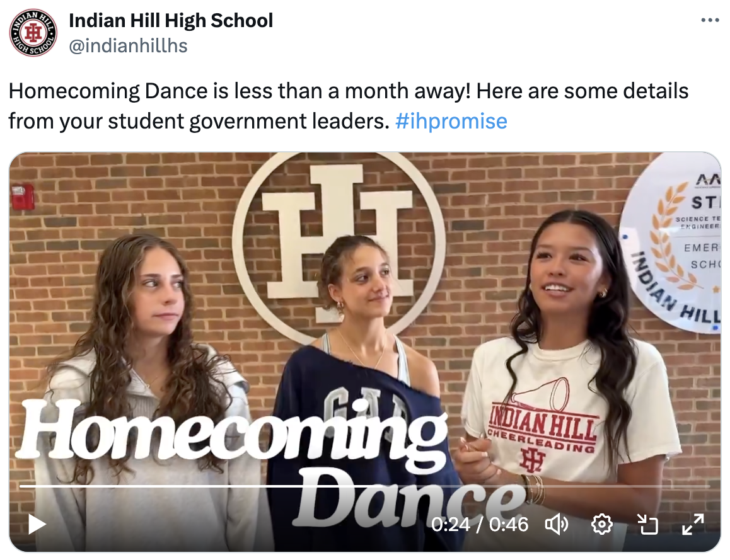Click the 0:24 / 0:46 timestamp

click(x=480, y=525)
